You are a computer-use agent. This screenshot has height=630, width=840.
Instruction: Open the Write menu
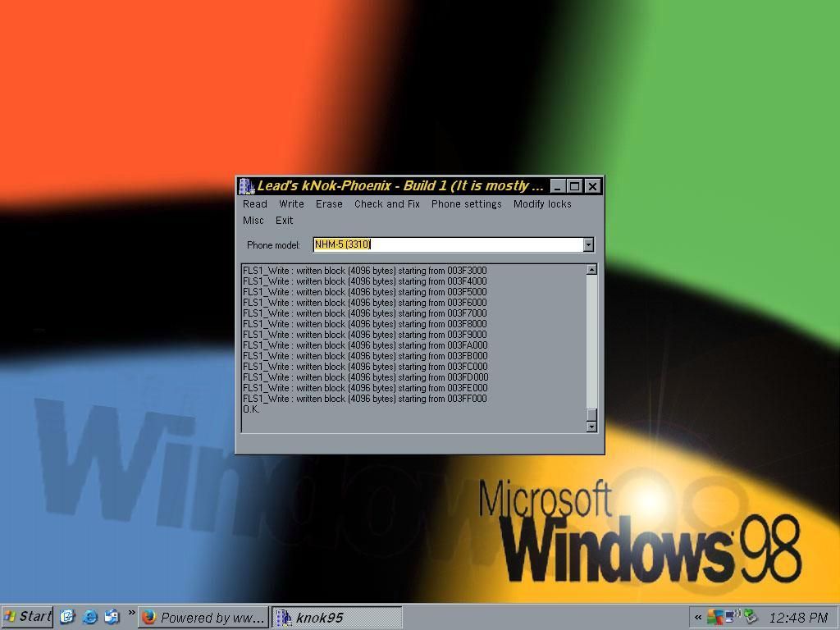tap(291, 204)
